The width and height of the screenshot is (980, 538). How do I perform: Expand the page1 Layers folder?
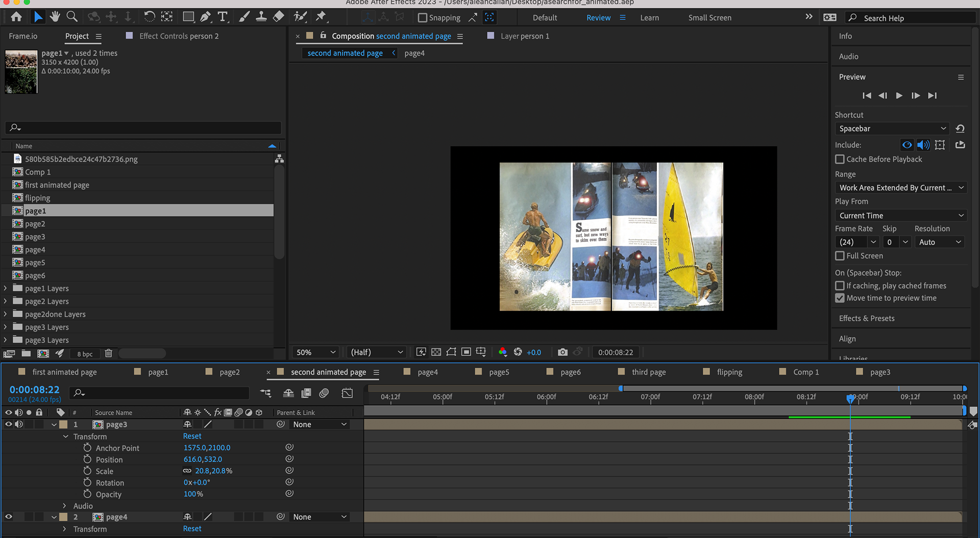coord(6,288)
